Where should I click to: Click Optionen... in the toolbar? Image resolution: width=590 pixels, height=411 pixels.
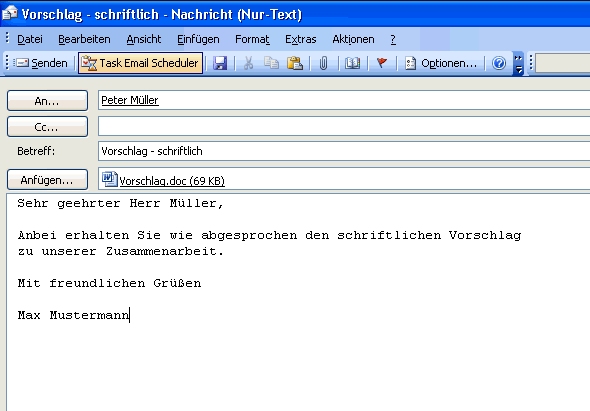point(441,63)
